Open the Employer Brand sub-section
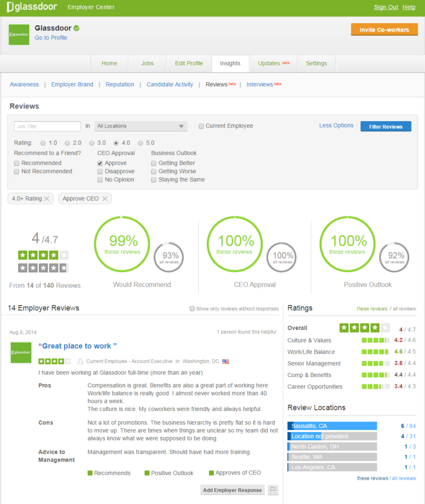 [72, 85]
